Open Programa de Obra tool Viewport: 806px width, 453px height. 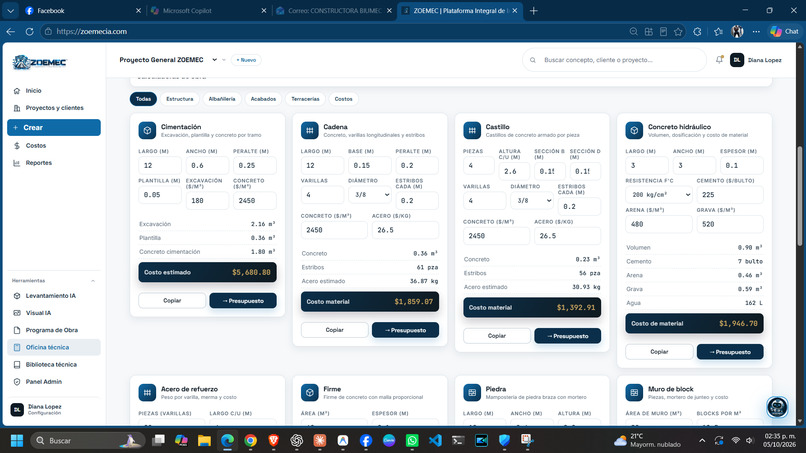click(x=53, y=330)
